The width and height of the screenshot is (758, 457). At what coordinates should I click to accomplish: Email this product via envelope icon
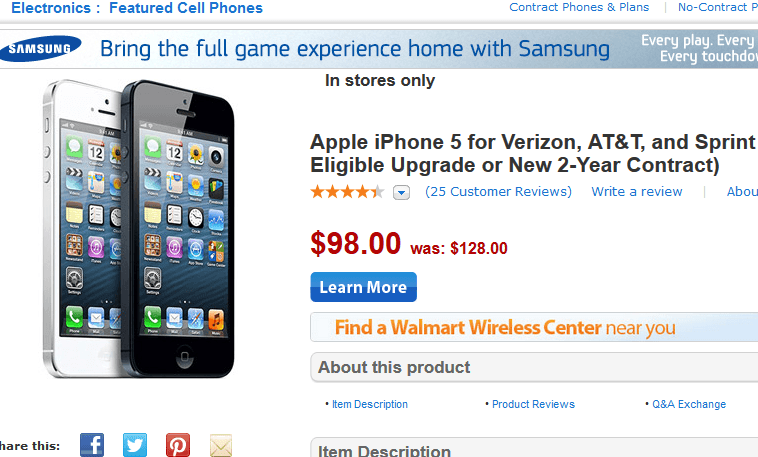click(221, 445)
